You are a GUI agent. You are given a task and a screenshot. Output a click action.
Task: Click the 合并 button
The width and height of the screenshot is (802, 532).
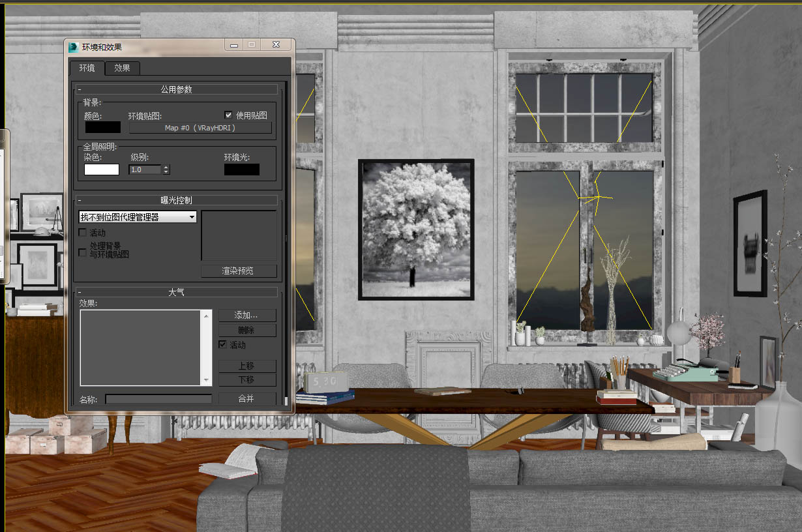(x=246, y=398)
